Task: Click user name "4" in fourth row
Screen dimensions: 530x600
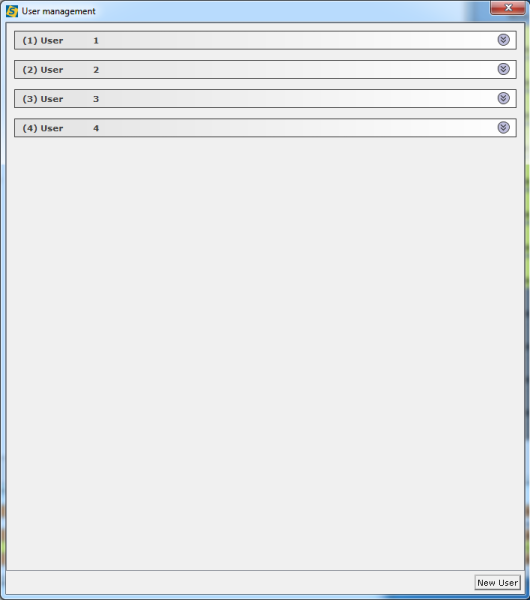Action: tap(96, 128)
